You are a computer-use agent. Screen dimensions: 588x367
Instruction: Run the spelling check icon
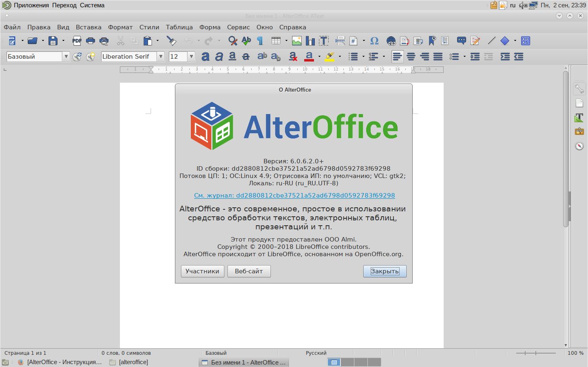pyautogui.click(x=246, y=41)
